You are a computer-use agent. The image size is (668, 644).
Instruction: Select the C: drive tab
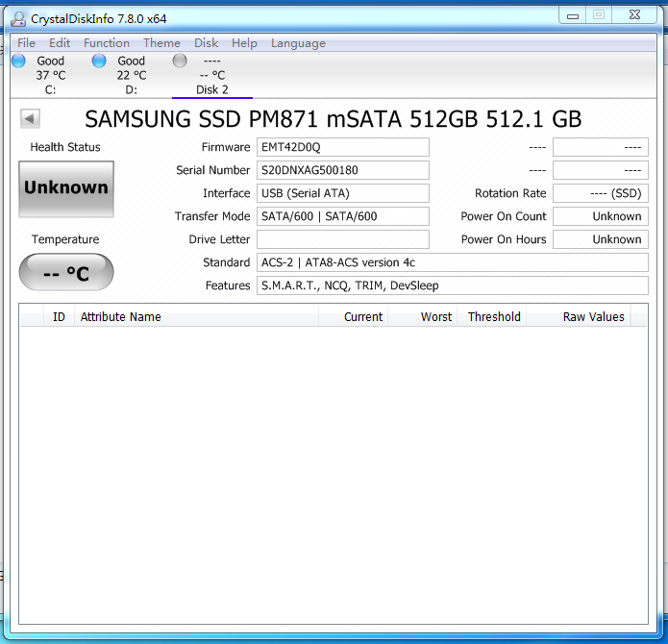50,75
